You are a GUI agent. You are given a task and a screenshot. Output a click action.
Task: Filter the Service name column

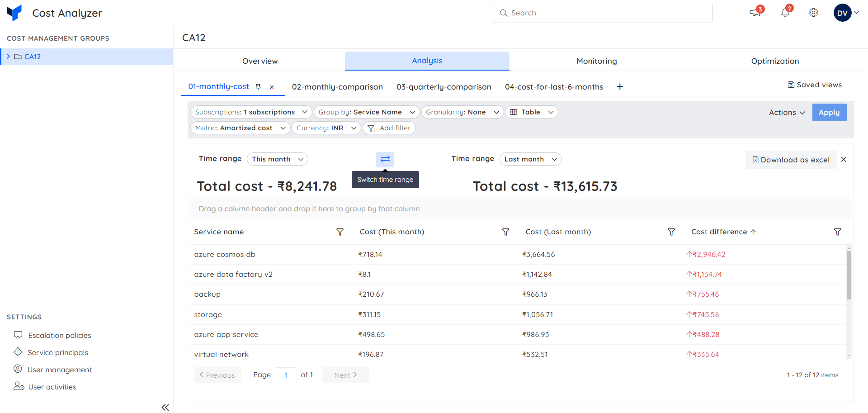pos(340,232)
